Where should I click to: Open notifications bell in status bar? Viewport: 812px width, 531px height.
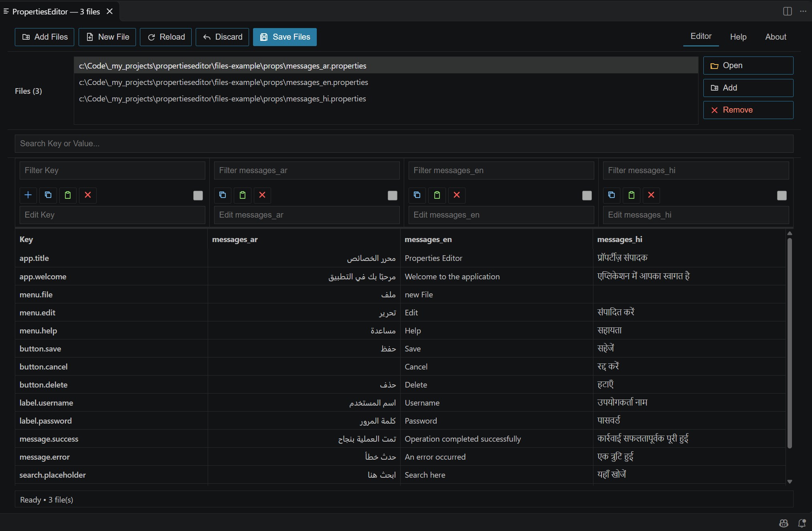tap(802, 523)
